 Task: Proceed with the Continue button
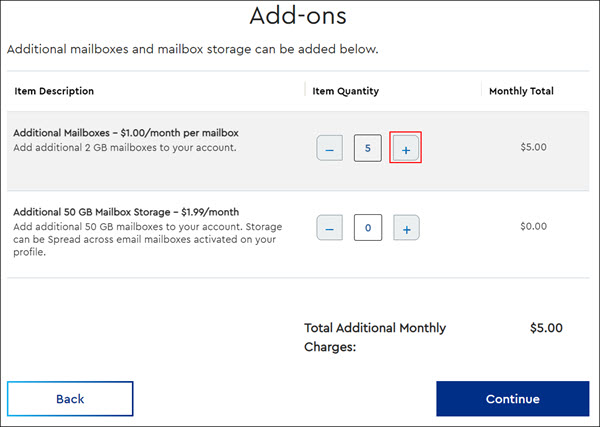(513, 399)
